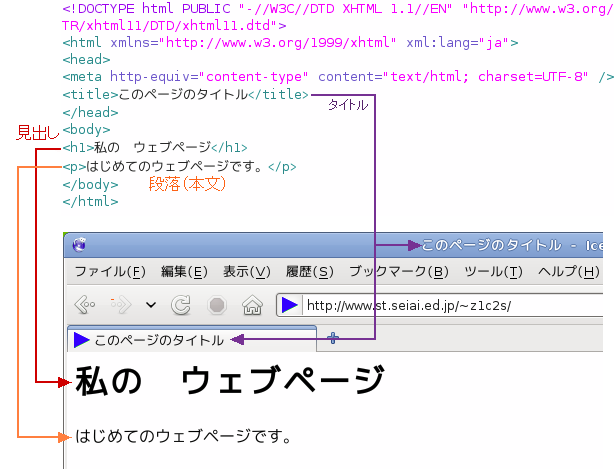The width and height of the screenshot is (614, 469).
Task: Reload the page with the refresh icon
Action: 181,305
